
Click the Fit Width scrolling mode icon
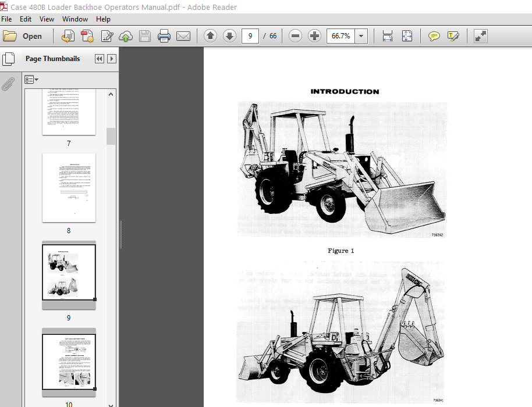click(388, 36)
